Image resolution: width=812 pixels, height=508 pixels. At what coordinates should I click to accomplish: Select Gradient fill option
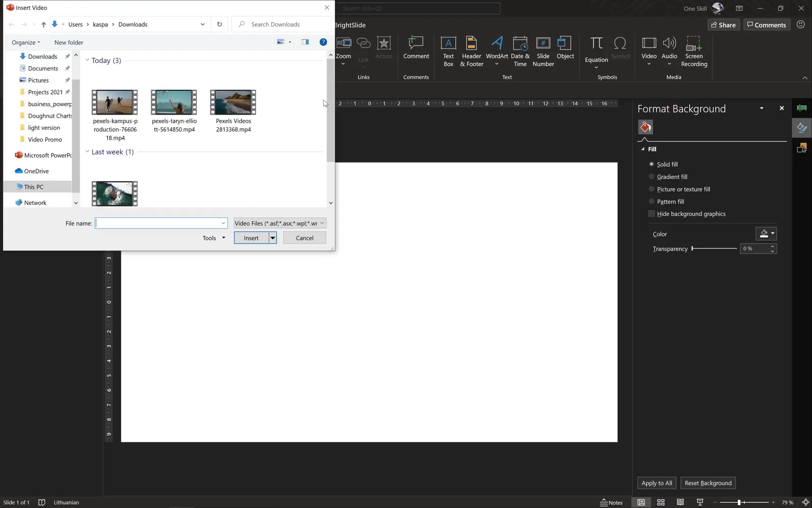(651, 176)
